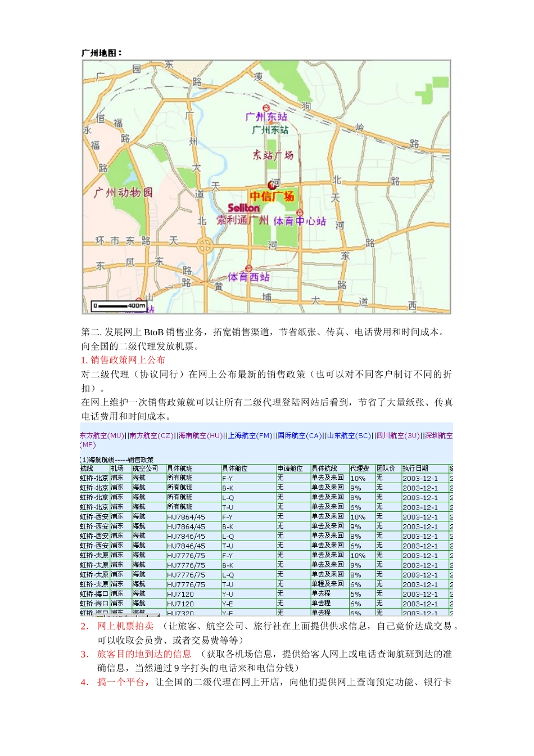The width and height of the screenshot is (534, 756).
Task: Open the 山东航空(SC) airline link
Action: point(349,435)
